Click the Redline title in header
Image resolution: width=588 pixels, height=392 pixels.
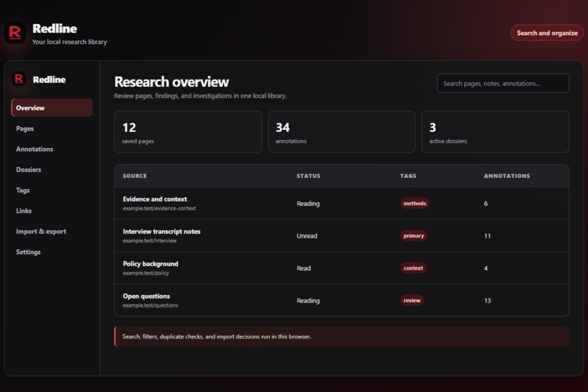pyautogui.click(x=55, y=28)
